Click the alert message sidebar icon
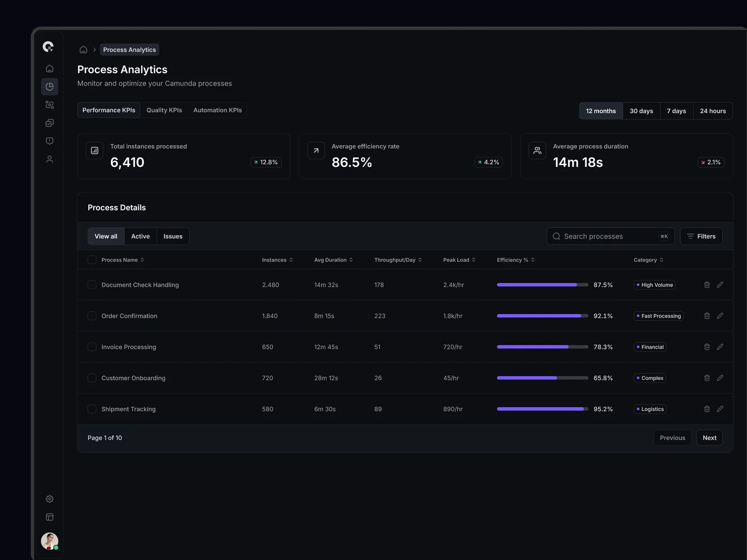Image resolution: width=747 pixels, height=560 pixels. 49,141
